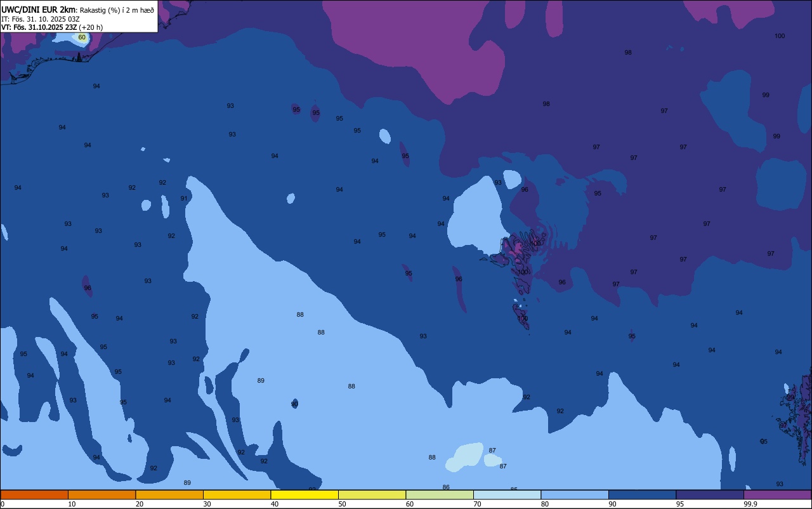Pick the 20–30 legend color segment

pyautogui.click(x=169, y=494)
